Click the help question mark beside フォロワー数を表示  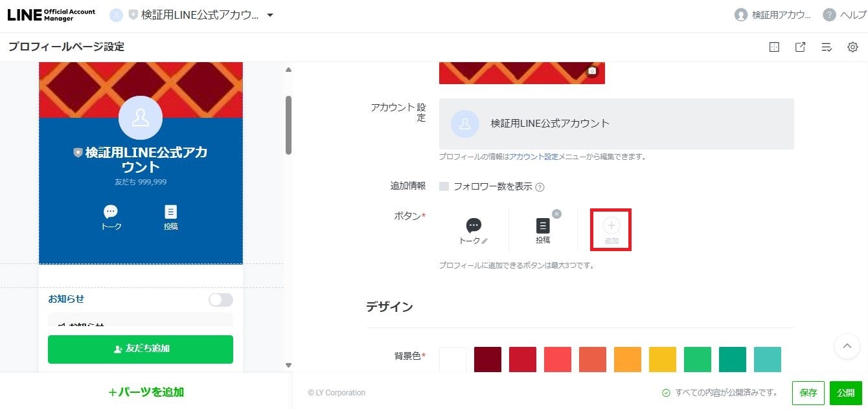tap(541, 186)
